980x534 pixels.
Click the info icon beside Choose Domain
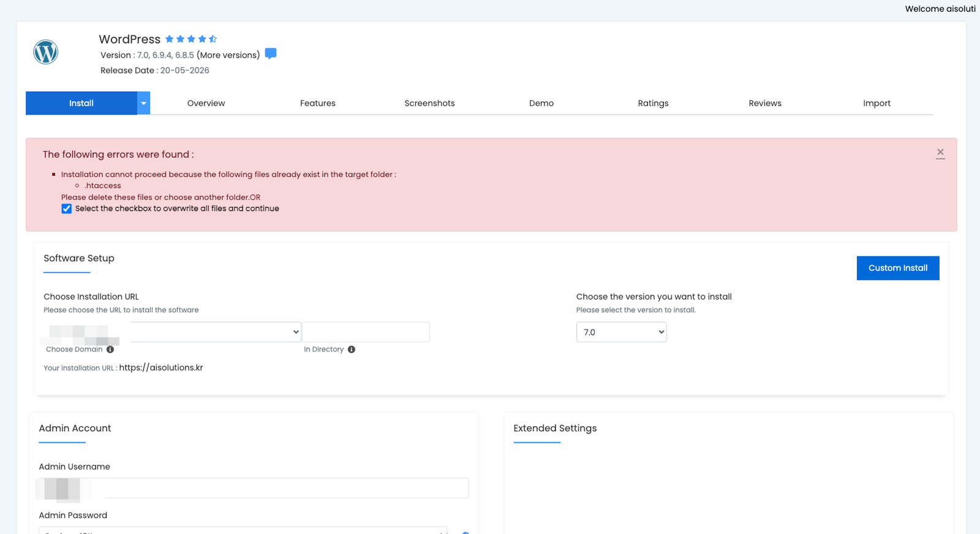pyautogui.click(x=110, y=350)
